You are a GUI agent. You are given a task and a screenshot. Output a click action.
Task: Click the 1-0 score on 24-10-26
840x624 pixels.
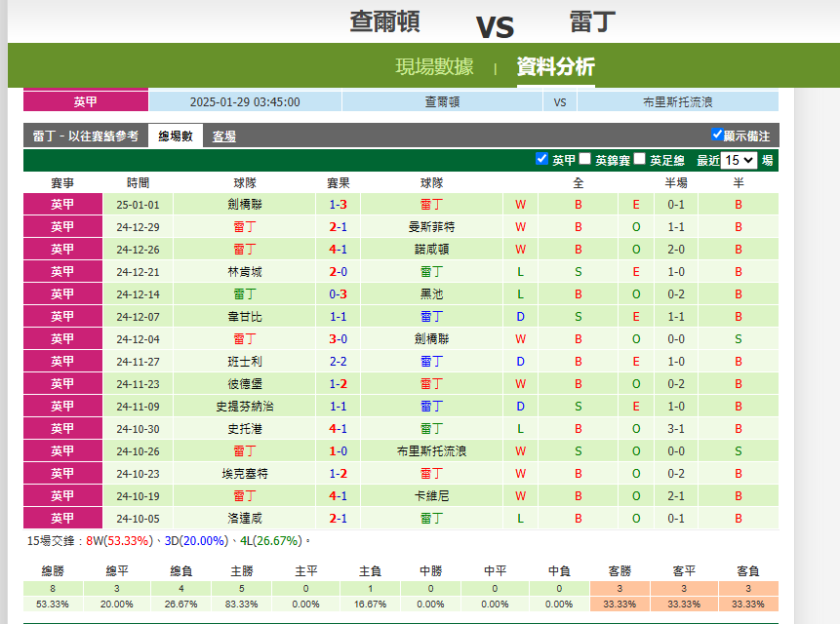[x=338, y=451]
